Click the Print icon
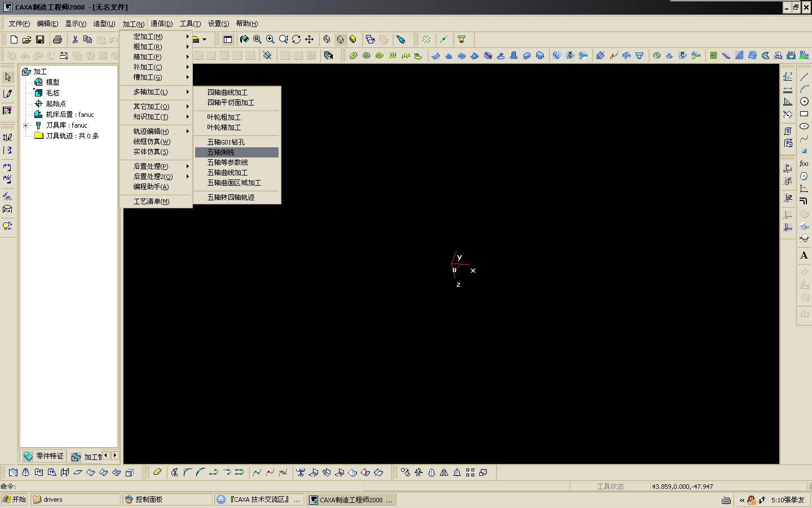 pos(58,40)
